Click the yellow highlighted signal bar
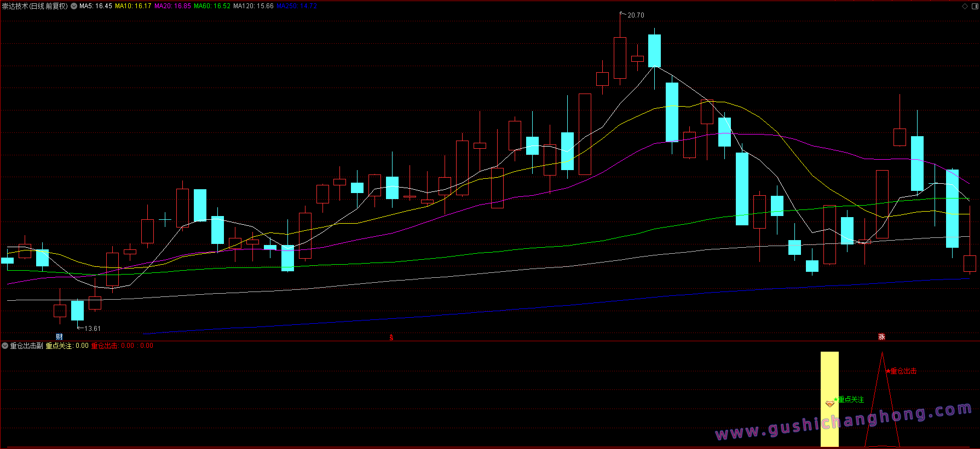Viewport: 980px width, 449px height. (829, 399)
